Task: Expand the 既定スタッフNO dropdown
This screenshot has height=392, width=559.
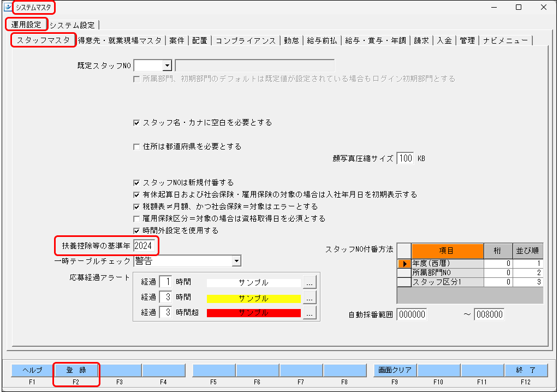Action: coord(167,66)
